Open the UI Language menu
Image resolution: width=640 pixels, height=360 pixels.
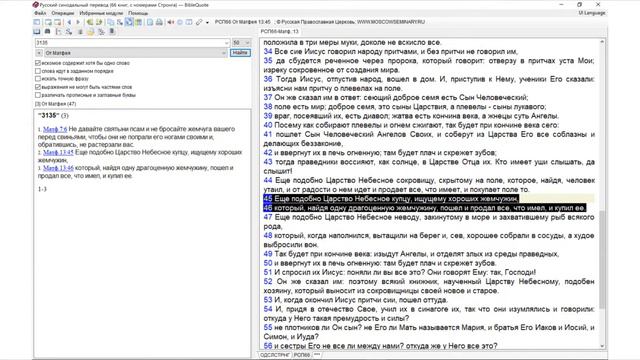click(591, 13)
